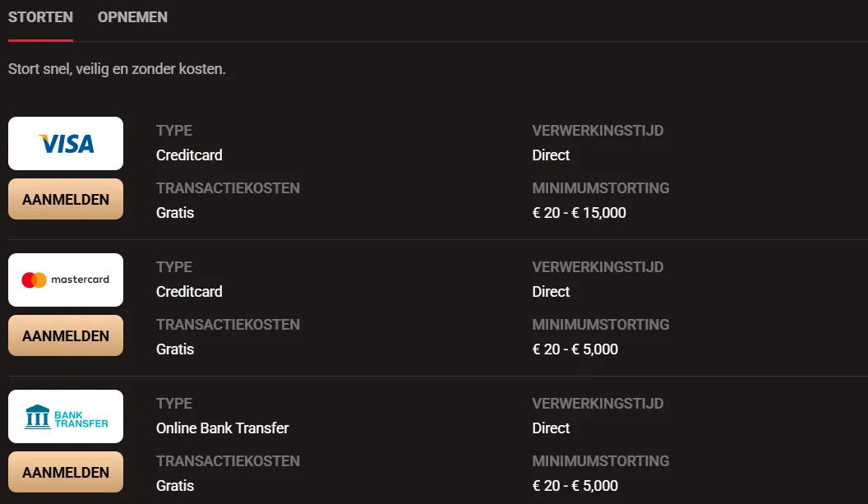
Task: Click the € 20 - € 15,000 minimumstorting range
Action: [578, 212]
